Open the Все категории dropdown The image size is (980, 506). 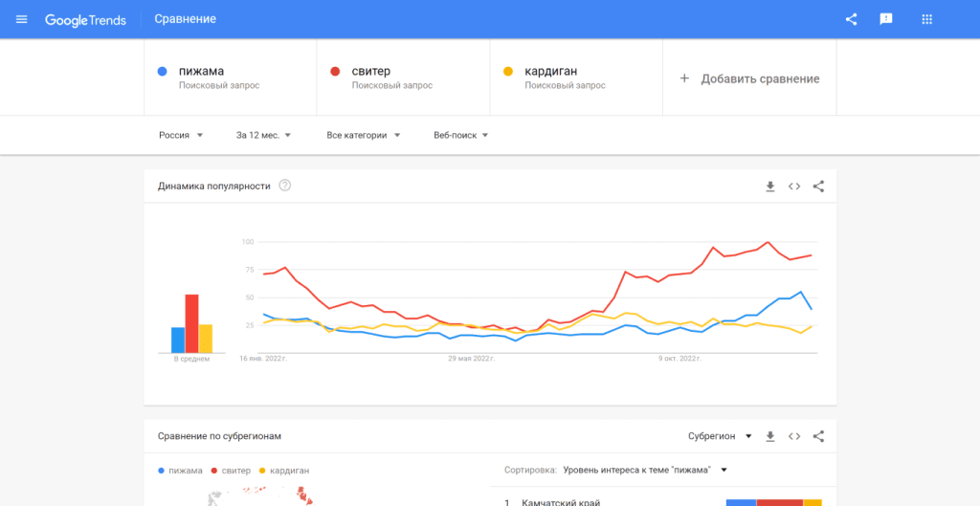coord(364,135)
